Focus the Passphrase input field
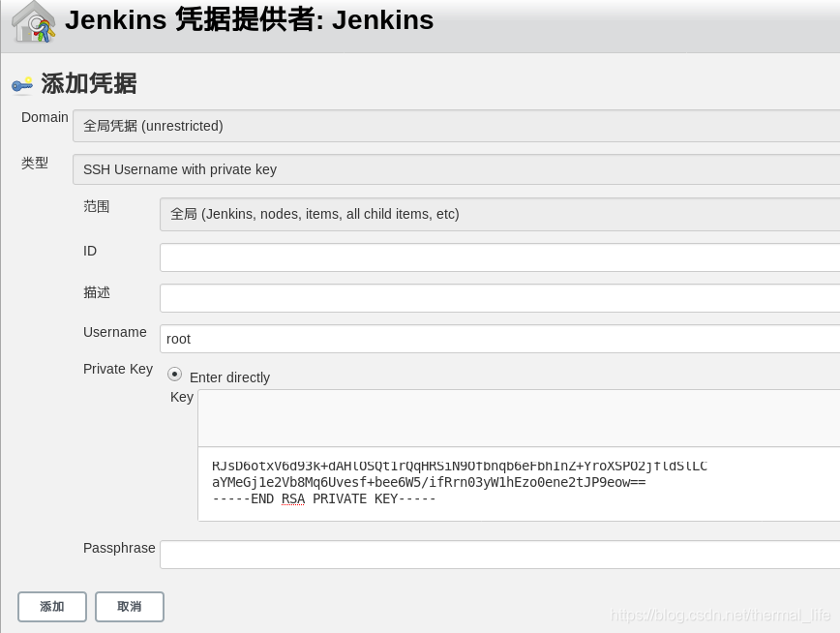840x633 pixels. pyautogui.click(x=499, y=555)
